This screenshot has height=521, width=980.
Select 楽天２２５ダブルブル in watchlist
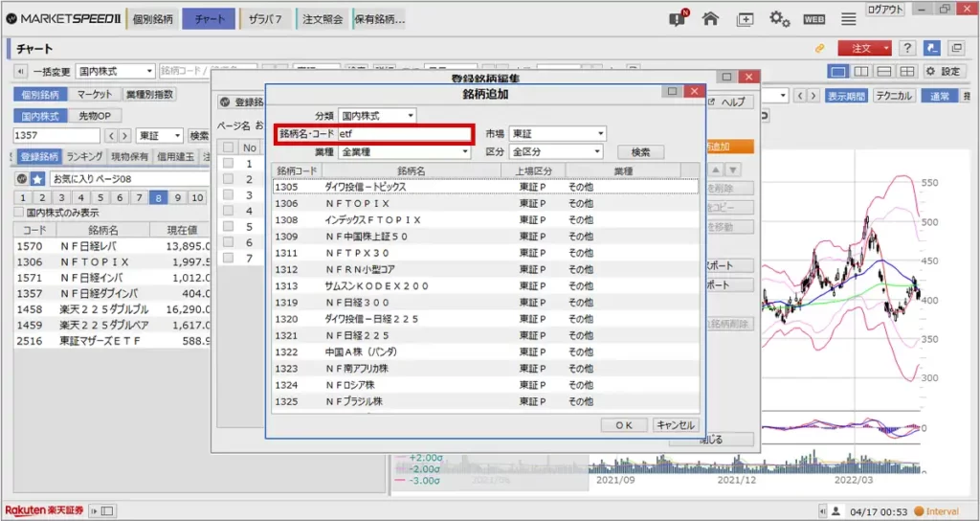tap(113, 309)
